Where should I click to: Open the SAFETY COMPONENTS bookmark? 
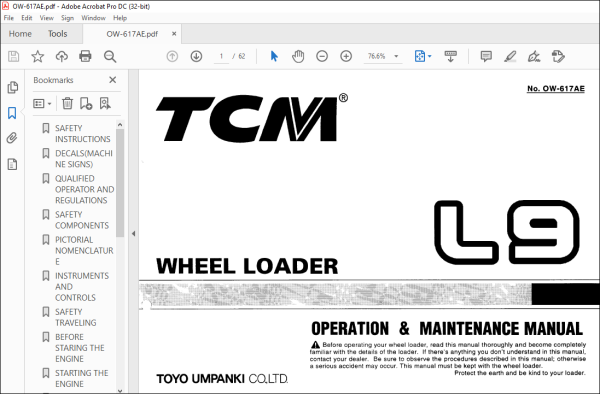click(82, 220)
